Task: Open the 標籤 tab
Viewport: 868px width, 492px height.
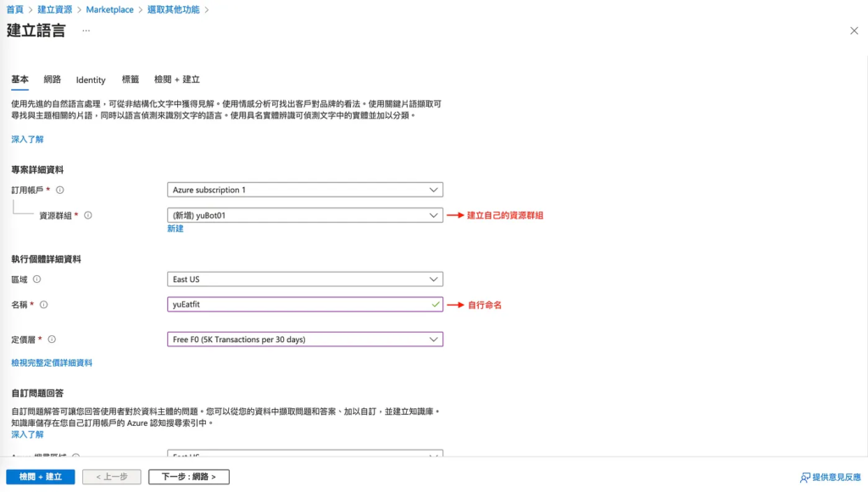Action: pos(130,80)
